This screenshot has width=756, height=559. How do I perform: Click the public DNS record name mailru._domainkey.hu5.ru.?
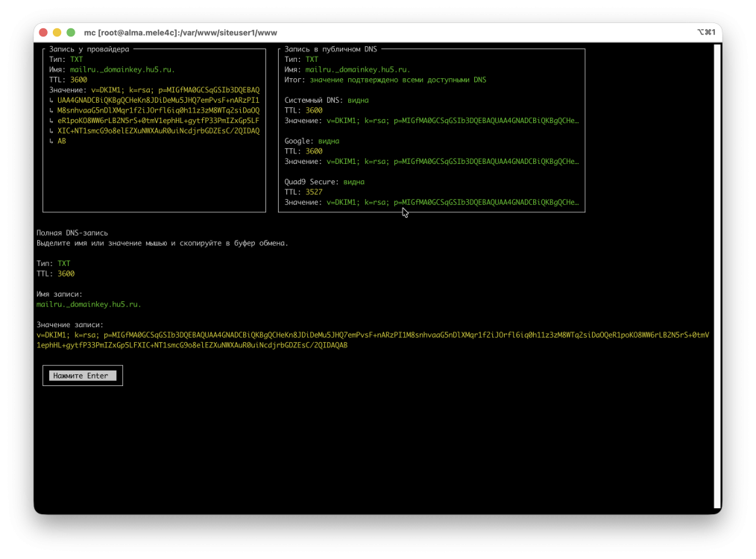pyautogui.click(x=357, y=69)
